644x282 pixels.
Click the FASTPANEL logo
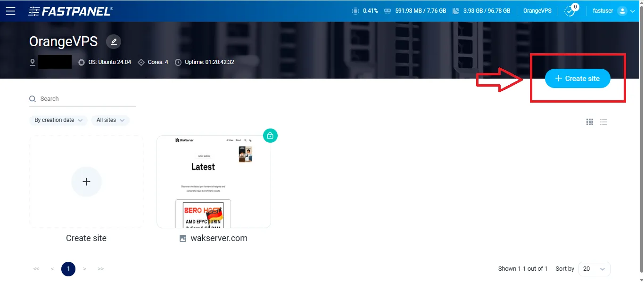click(x=70, y=10)
